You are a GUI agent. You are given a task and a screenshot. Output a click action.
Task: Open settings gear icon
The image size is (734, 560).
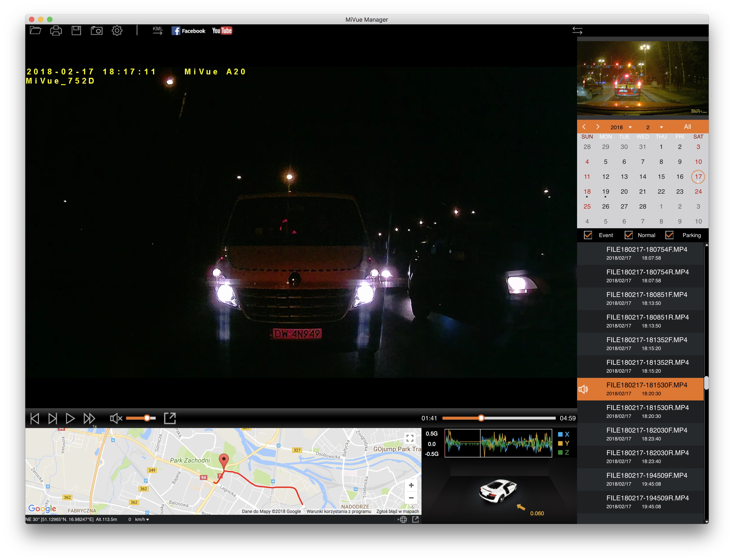pos(117,31)
